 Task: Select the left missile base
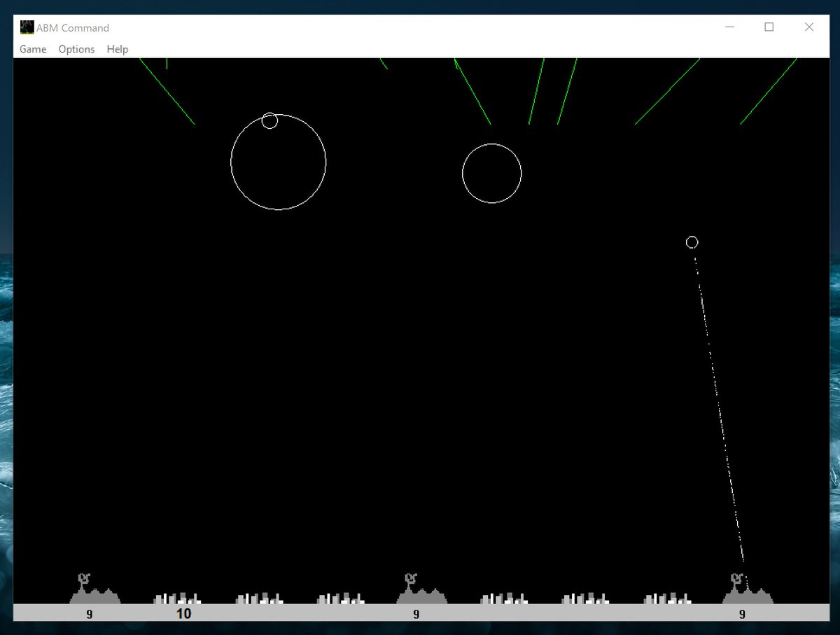(94, 589)
